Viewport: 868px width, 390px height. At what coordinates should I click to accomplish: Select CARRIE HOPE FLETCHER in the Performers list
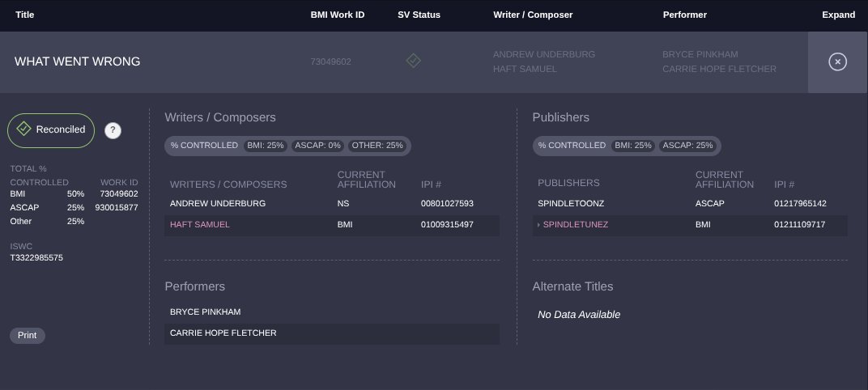pyautogui.click(x=223, y=333)
